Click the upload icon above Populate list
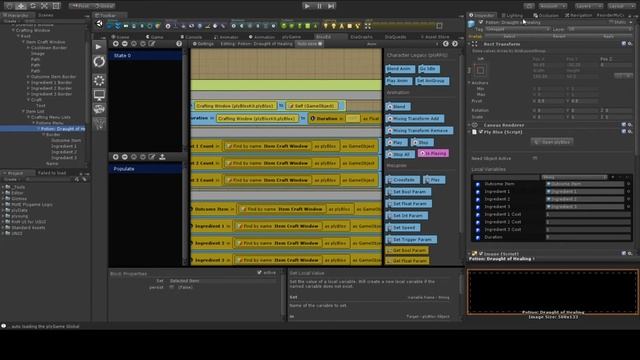 [x=162, y=157]
